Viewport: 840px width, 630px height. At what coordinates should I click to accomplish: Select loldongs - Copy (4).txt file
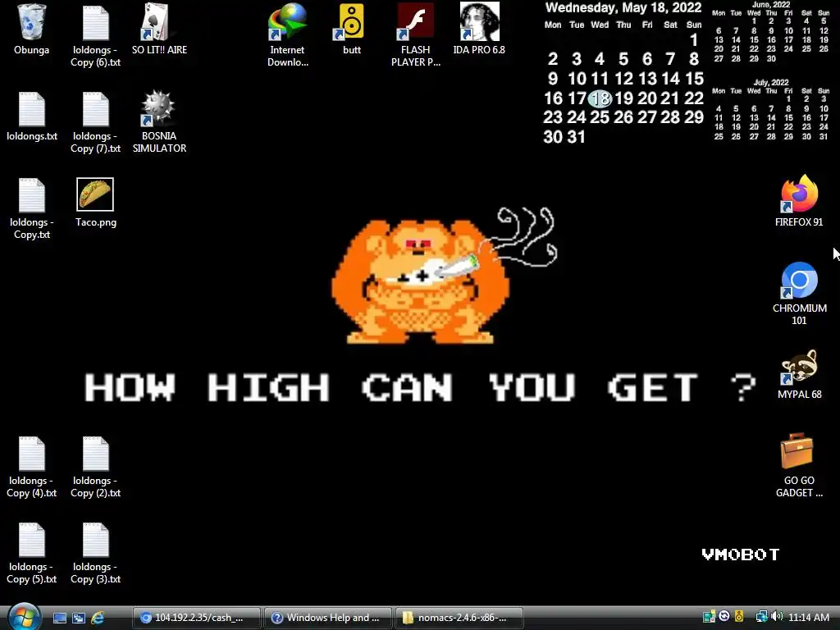[32, 467]
